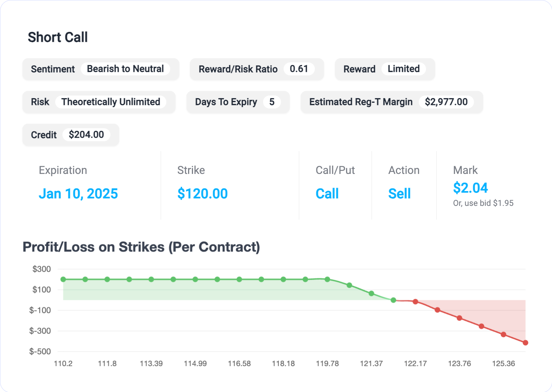Viewport: 552px width, 392px height.
Task: Open the $120.00 strike selector
Action: click(203, 194)
